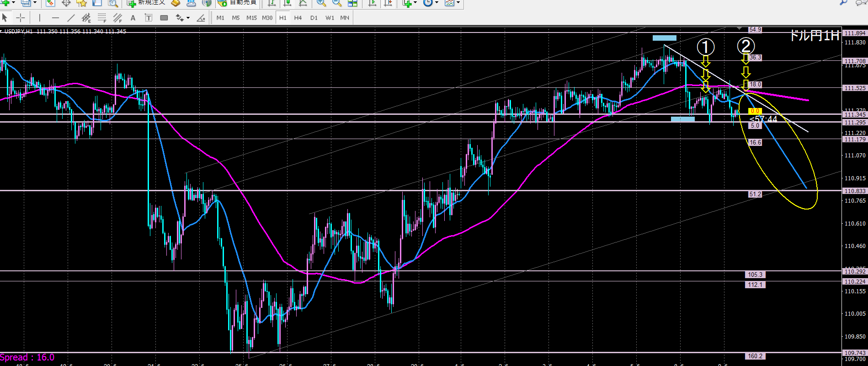Open the Periods clock dropdown
Screen dimensions: 868x366
click(x=431, y=3)
